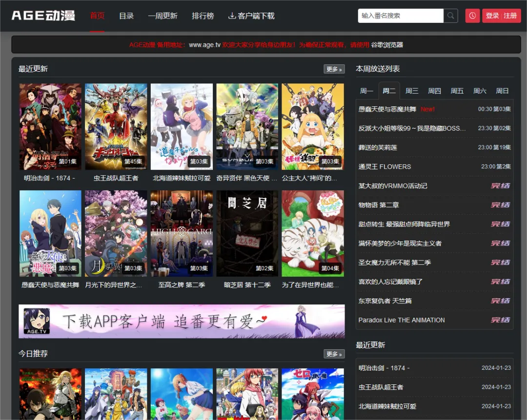Open 北海道辣妹贼拉可爱 poster thumbnail

182,127
